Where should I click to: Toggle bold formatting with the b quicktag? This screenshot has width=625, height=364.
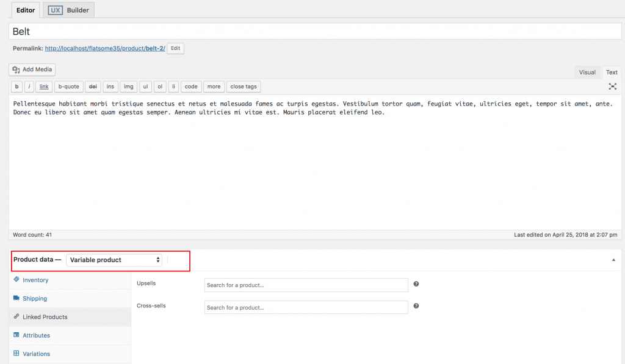point(16,86)
